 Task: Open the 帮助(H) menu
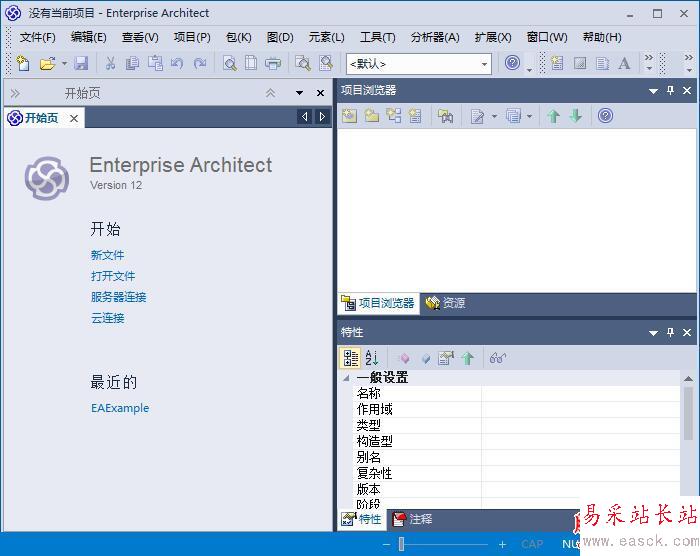coord(602,37)
